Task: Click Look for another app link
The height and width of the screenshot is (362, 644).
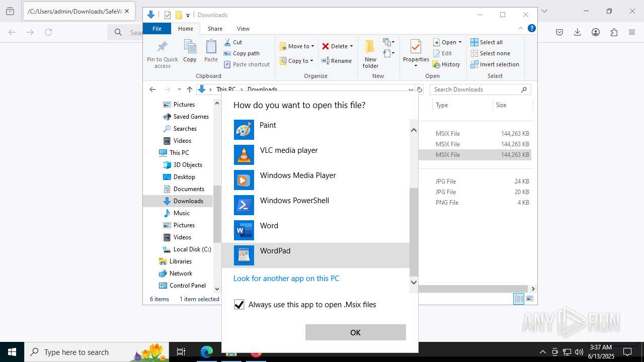Action: click(x=286, y=279)
